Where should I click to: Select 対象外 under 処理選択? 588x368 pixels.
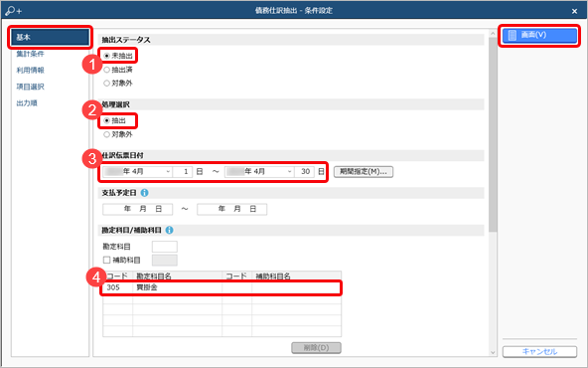106,134
